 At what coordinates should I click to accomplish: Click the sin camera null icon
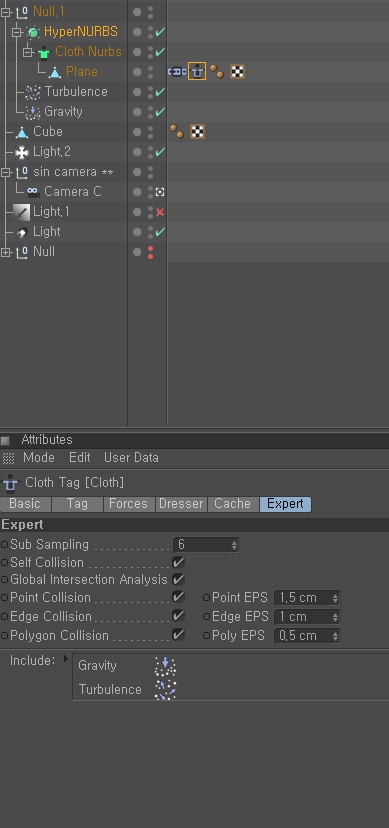[22, 172]
